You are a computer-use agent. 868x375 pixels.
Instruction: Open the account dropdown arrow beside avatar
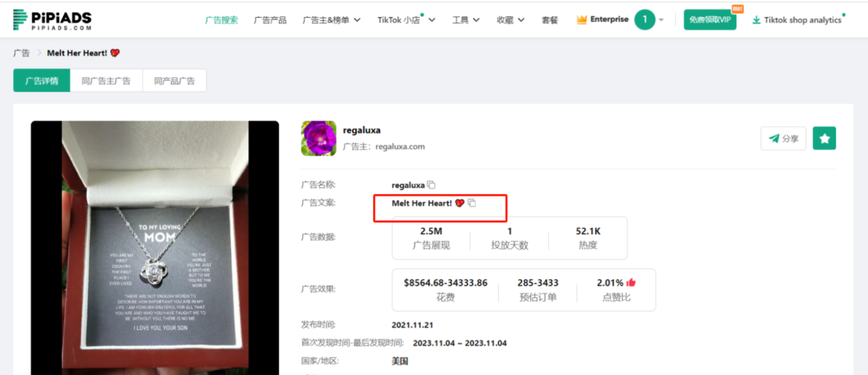click(x=661, y=20)
